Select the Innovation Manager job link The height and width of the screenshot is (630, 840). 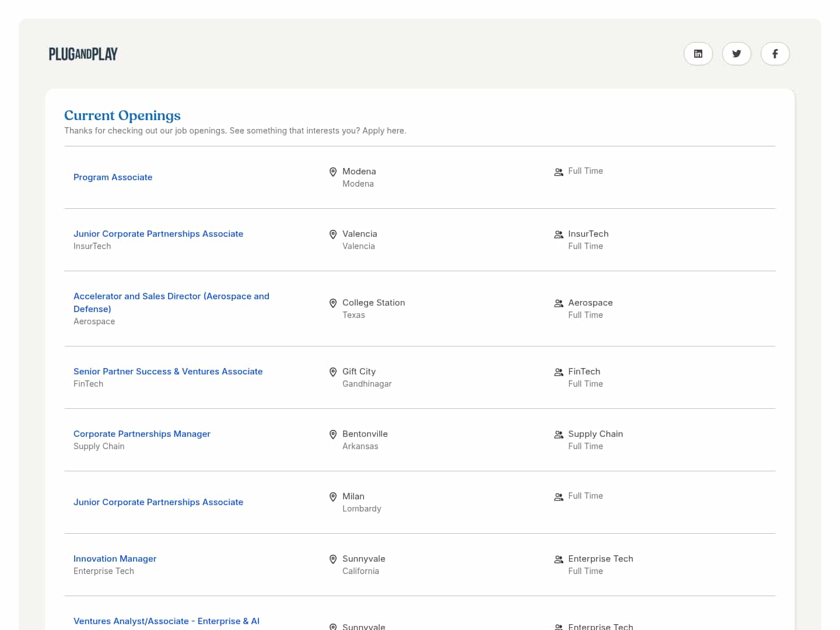115,559
